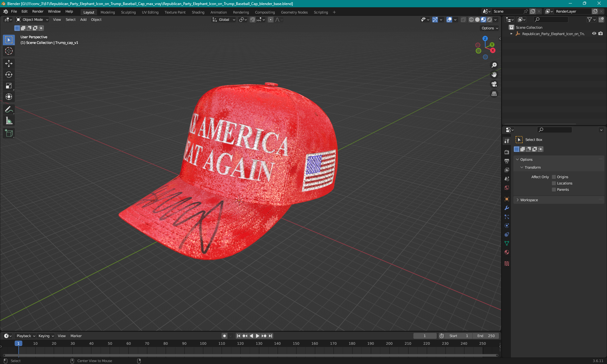Select the Cursor tool in toolbar

pos(9,51)
